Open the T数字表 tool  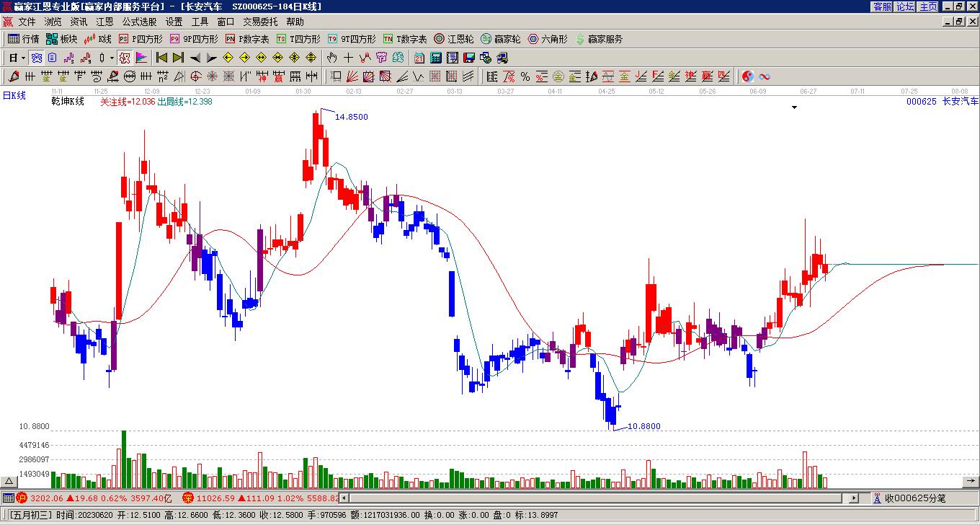click(405, 39)
